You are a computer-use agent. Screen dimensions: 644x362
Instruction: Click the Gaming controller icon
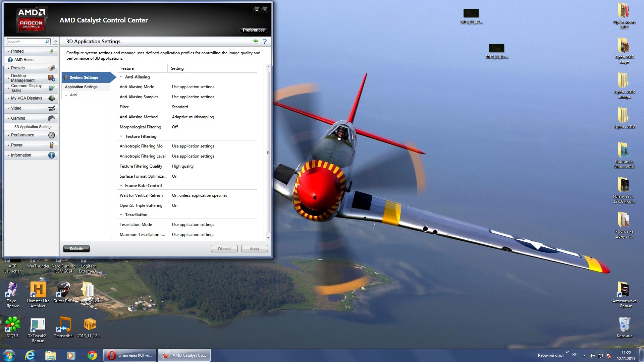pyautogui.click(x=51, y=118)
